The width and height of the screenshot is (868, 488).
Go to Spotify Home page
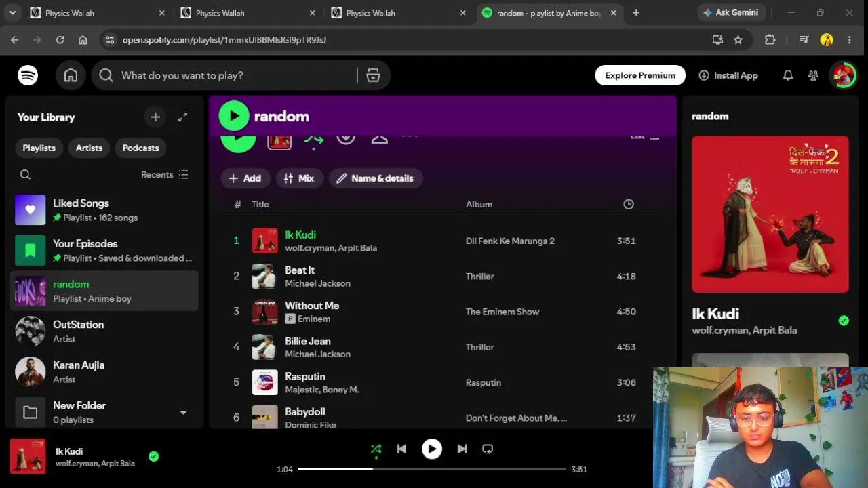click(71, 75)
